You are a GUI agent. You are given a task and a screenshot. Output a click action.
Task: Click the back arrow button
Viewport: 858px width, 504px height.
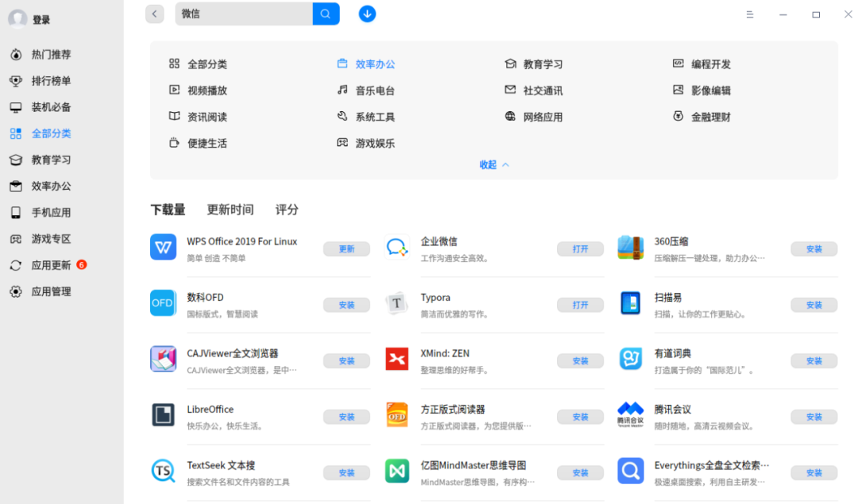(155, 14)
